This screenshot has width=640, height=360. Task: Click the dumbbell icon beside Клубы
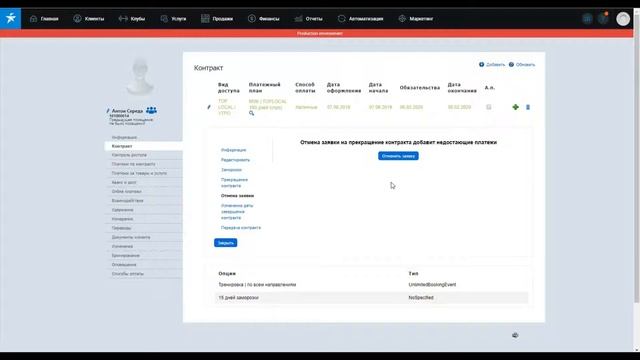(x=123, y=19)
